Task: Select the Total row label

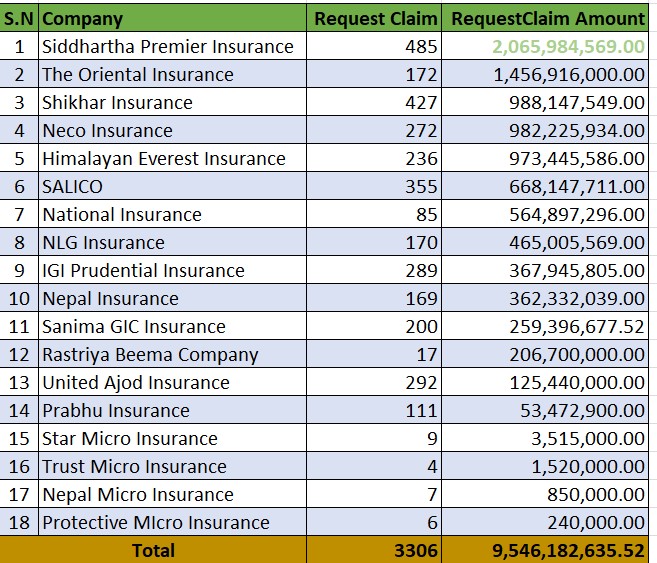Action: point(153,550)
